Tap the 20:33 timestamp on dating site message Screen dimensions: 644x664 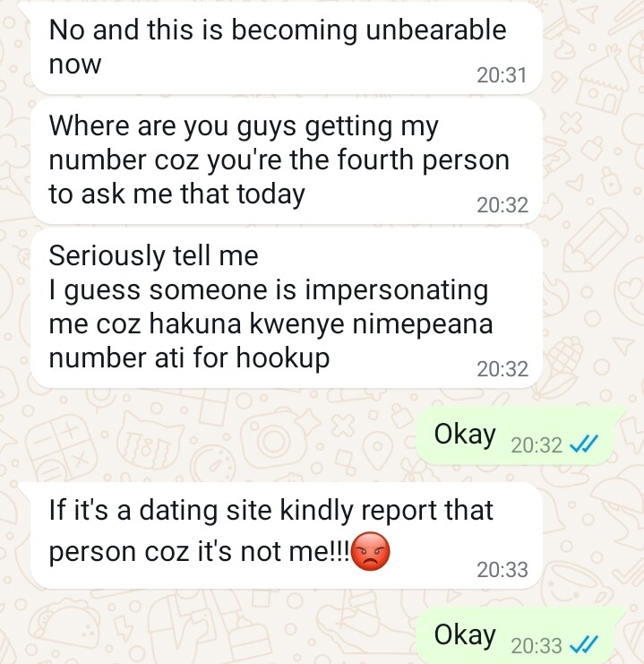tap(502, 570)
